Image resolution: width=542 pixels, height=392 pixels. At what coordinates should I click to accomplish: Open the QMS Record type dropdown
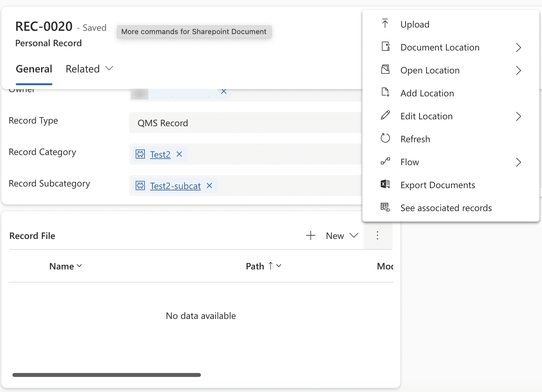tap(245, 123)
